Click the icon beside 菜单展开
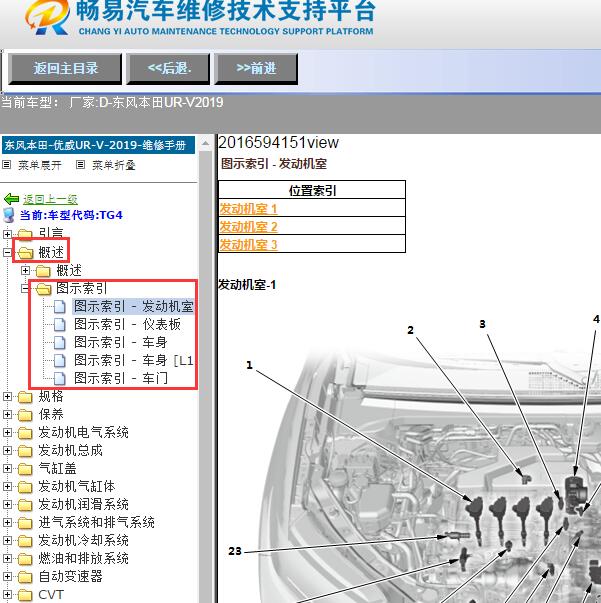Viewport: 601px width, 603px height. (x=7, y=165)
